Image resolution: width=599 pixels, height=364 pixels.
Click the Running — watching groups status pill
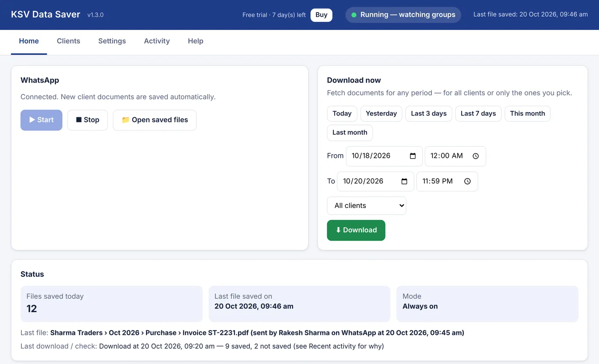[x=403, y=15]
